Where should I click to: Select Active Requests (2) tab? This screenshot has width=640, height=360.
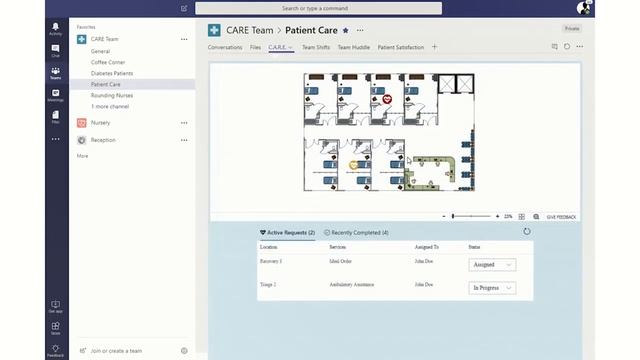287,233
